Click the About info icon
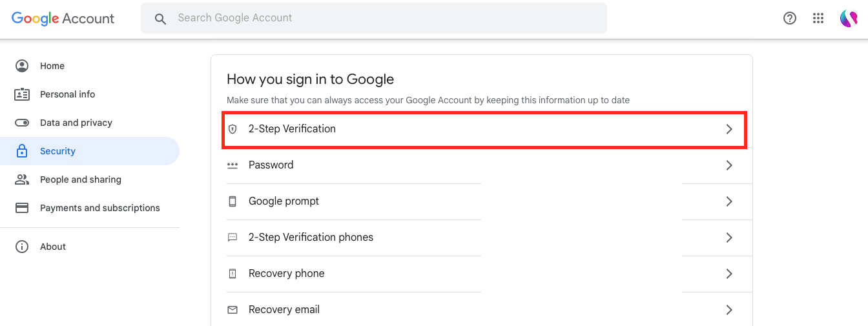The image size is (868, 326). (22, 247)
